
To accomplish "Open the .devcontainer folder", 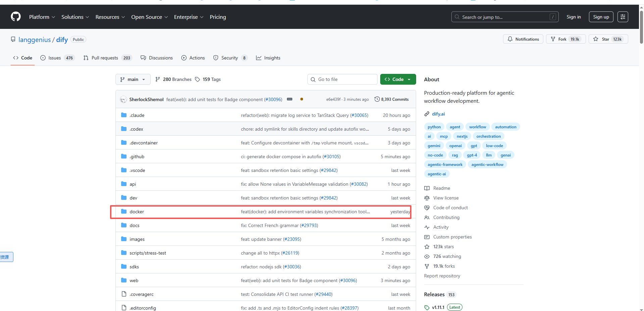I will click(x=144, y=143).
